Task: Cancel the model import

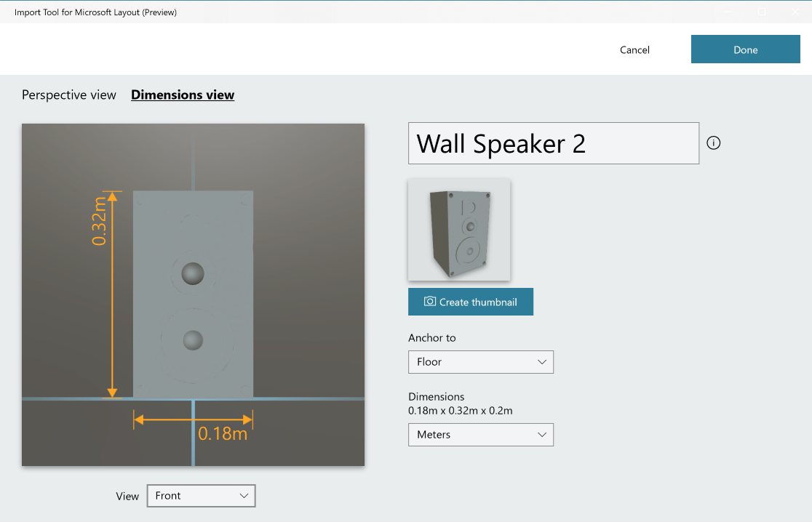Action: click(634, 49)
